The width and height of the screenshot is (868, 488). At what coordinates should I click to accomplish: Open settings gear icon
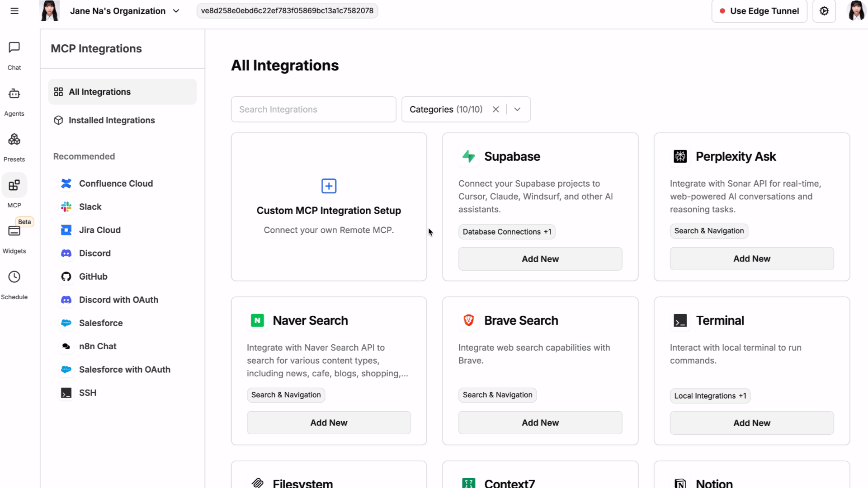[x=824, y=11]
